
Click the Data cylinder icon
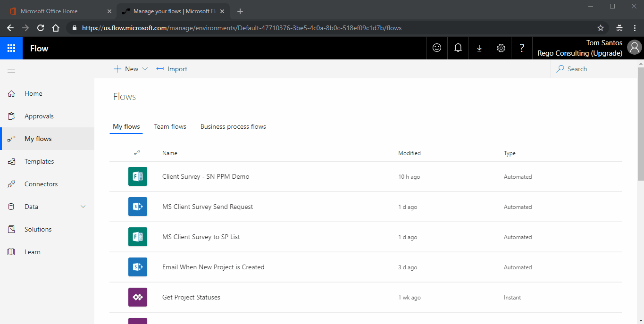click(11, 207)
